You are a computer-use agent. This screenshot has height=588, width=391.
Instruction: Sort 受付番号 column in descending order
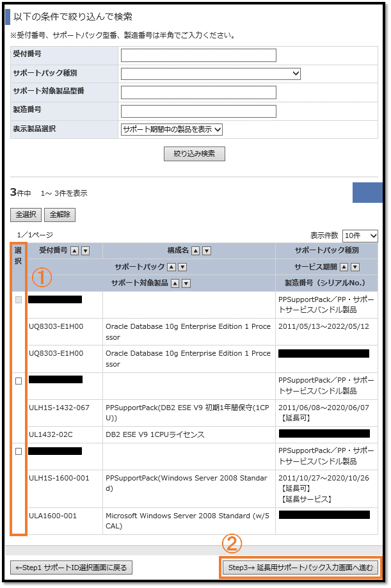pyautogui.click(x=85, y=251)
